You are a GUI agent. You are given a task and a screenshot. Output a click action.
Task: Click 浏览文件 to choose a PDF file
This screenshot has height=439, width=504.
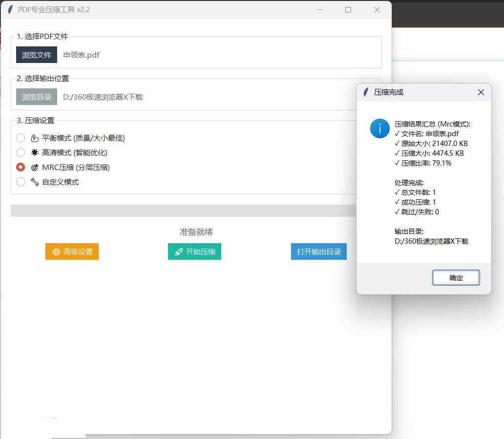tap(36, 55)
